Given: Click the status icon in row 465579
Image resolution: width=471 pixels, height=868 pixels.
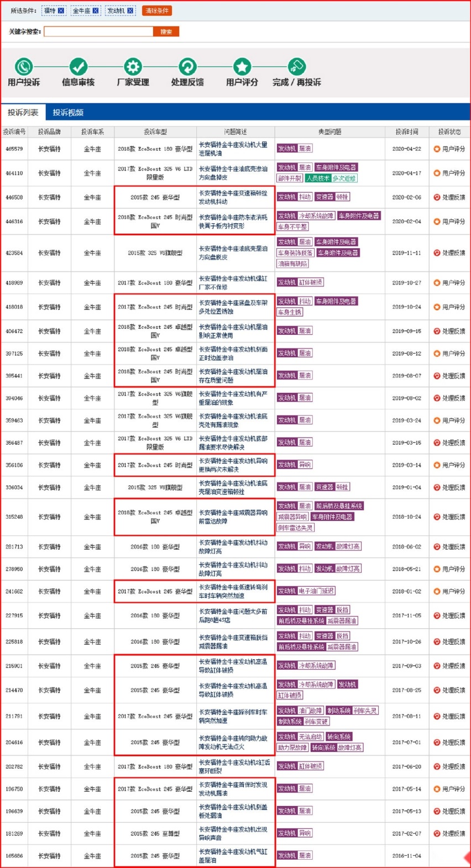Looking at the screenshot, I should [437, 149].
